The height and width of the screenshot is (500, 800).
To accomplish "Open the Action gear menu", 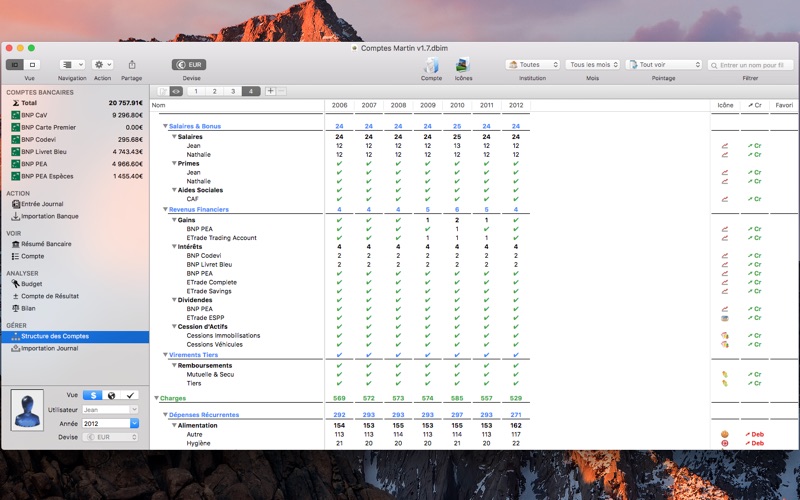I will coord(102,65).
